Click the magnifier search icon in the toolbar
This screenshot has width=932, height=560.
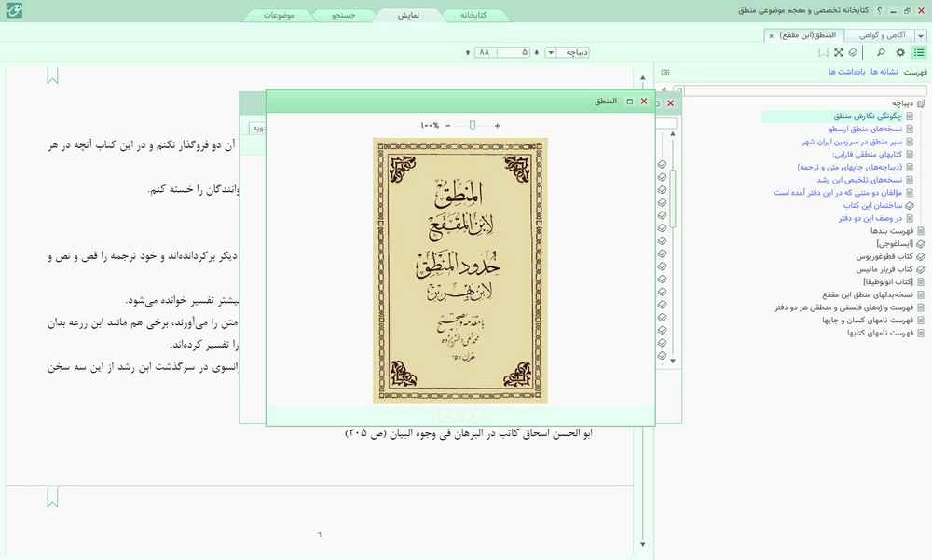point(881,52)
